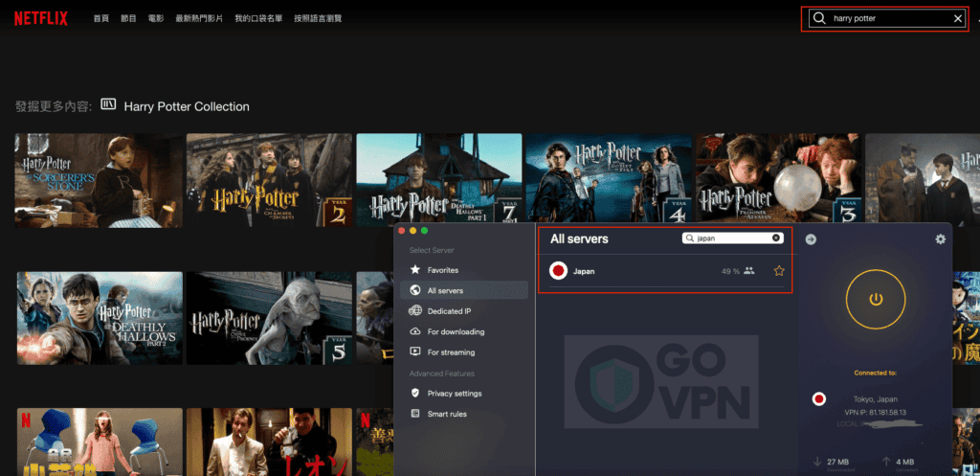Select the Japan server row
The width and height of the screenshot is (980, 476).
(666, 271)
